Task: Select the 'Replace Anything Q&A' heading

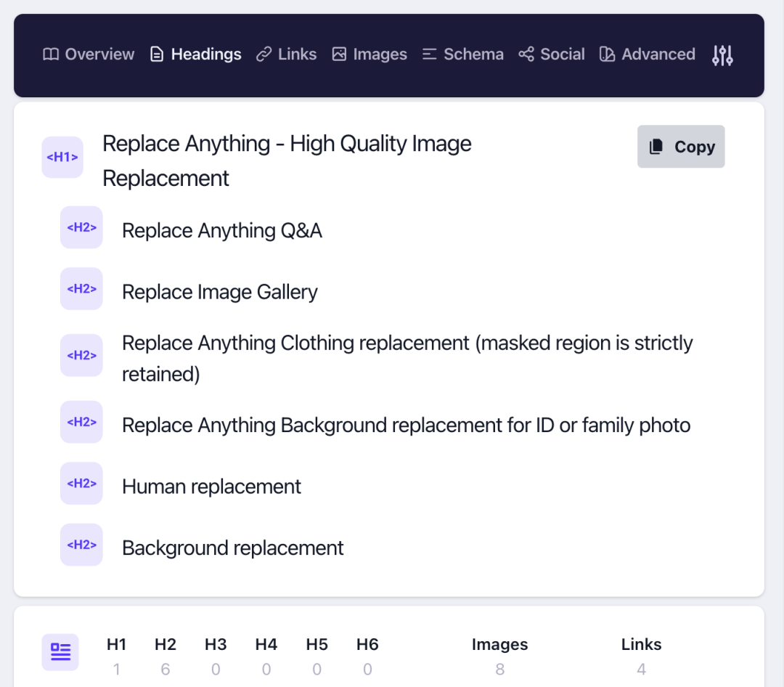Action: 222,231
